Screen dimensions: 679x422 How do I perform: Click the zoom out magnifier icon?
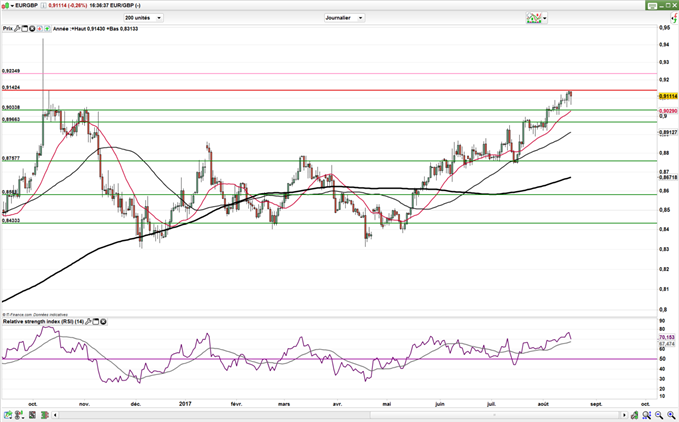tap(659, 415)
